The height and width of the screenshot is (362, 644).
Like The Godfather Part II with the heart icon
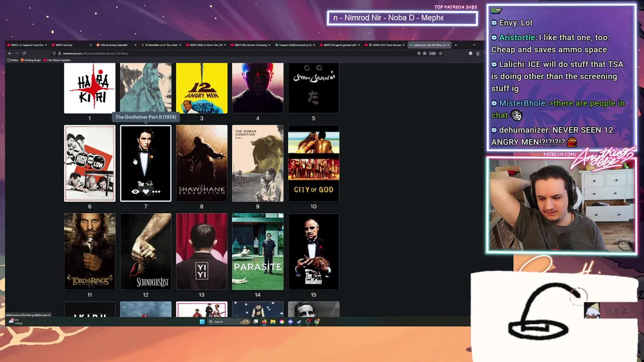point(146,192)
